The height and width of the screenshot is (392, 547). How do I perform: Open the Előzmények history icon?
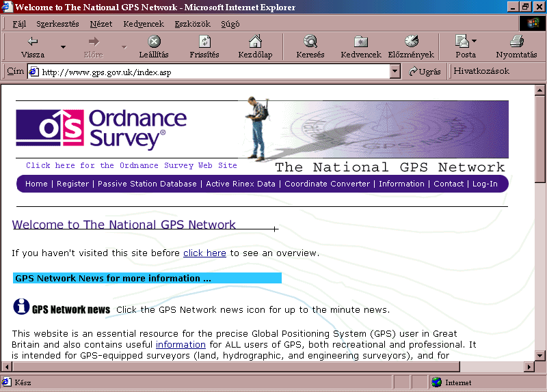tap(411, 42)
